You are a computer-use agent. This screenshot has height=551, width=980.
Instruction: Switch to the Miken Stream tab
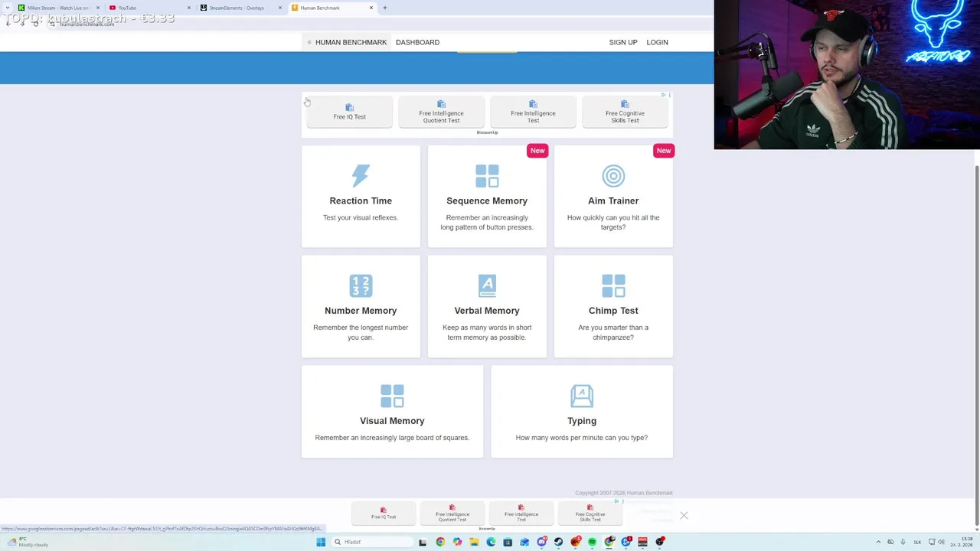click(59, 8)
